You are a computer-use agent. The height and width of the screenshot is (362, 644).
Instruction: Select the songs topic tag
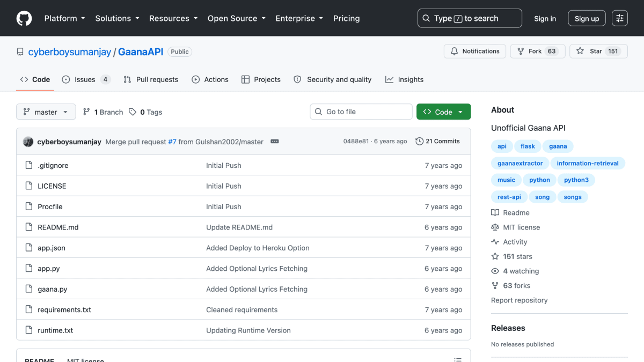[573, 197]
